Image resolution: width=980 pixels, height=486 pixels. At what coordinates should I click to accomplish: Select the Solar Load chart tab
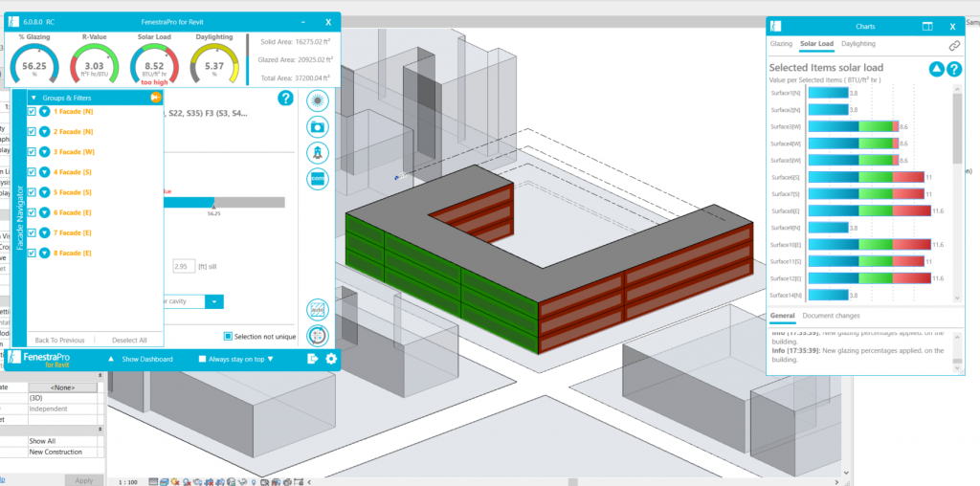(x=816, y=44)
